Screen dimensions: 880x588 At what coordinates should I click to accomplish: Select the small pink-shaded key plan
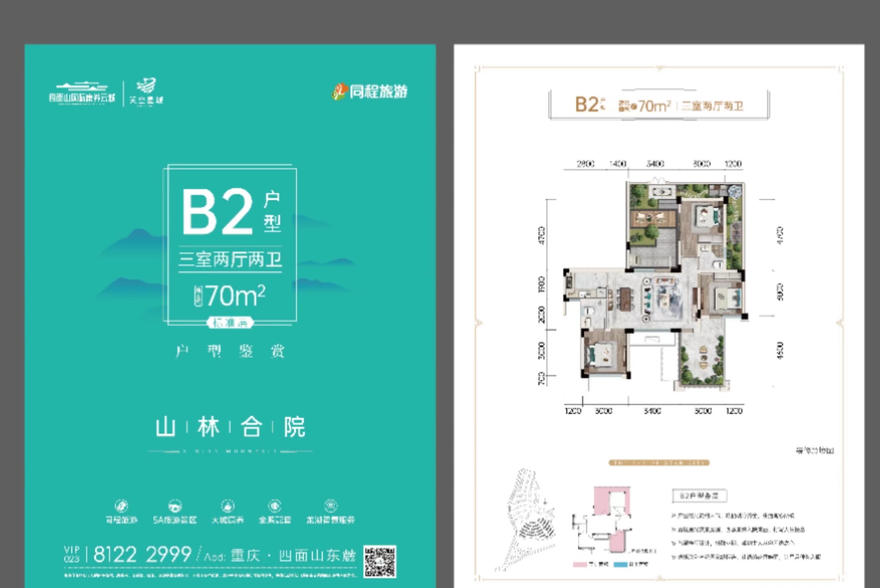[x=602, y=520]
